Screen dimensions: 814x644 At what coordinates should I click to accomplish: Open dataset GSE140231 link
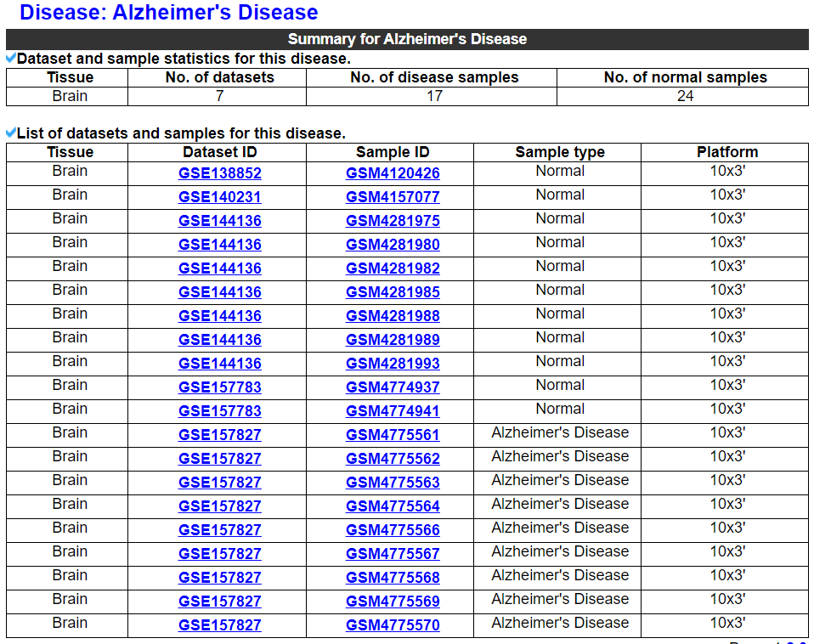coord(219,197)
